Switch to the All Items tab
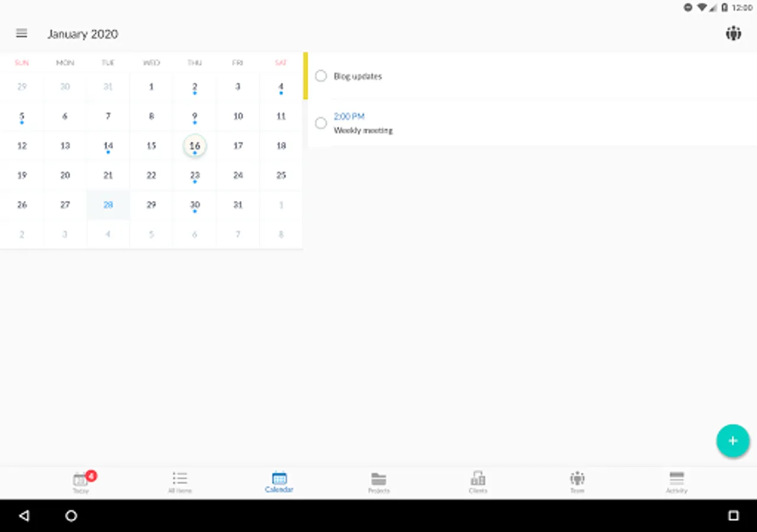 point(180,482)
